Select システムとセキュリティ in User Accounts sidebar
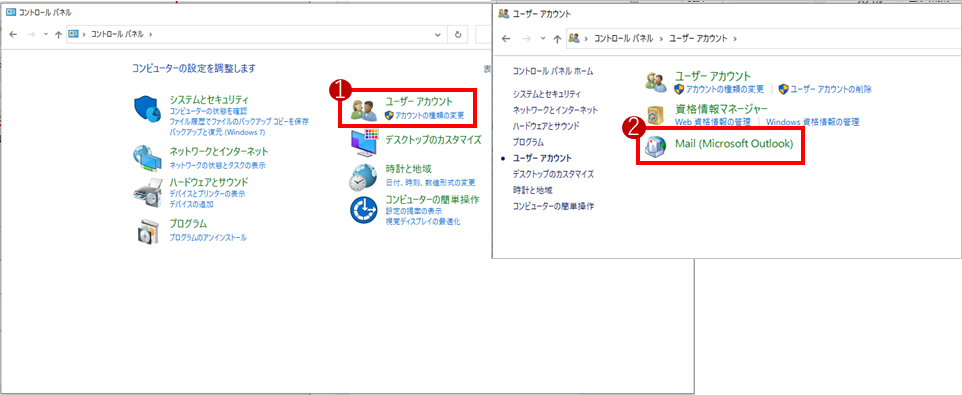 click(547, 94)
